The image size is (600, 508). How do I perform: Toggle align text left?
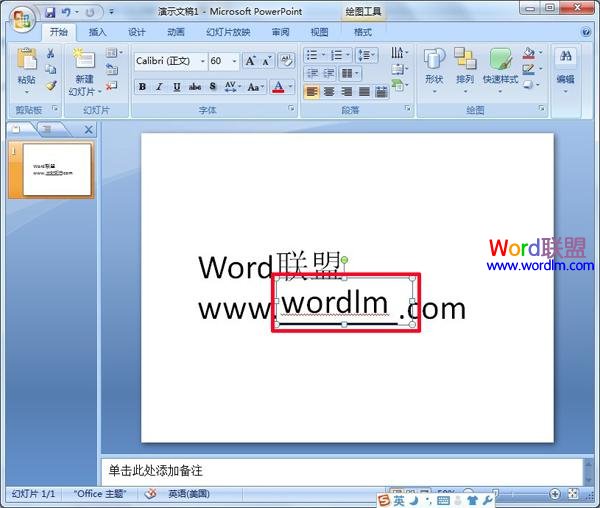click(312, 92)
